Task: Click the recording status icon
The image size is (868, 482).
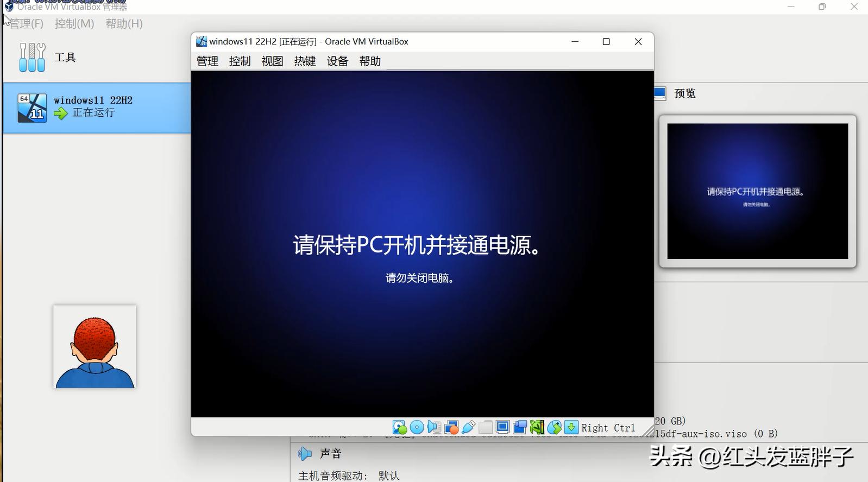Action: pyautogui.click(x=520, y=427)
